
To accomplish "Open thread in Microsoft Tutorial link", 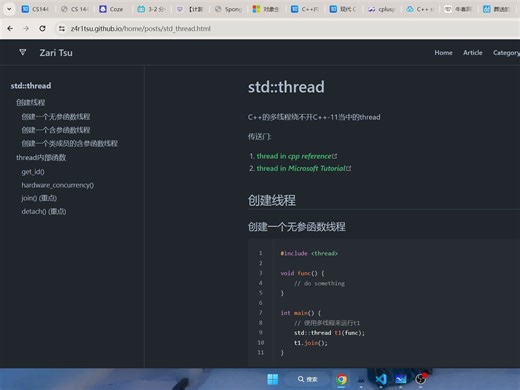I will tap(301, 168).
